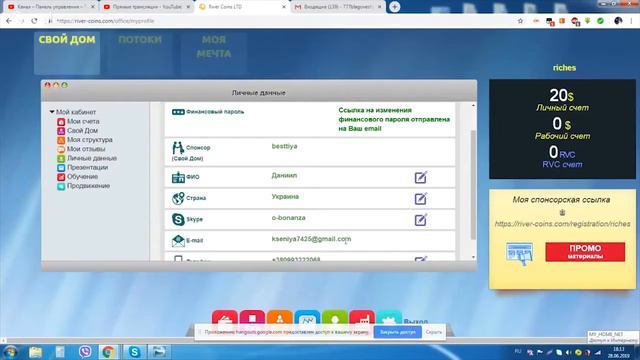Click the Личные данные window title
640x360 pixels.
(259, 93)
